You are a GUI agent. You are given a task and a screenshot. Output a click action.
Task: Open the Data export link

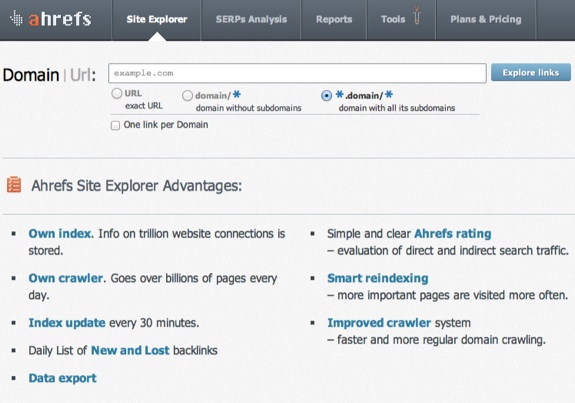63,378
